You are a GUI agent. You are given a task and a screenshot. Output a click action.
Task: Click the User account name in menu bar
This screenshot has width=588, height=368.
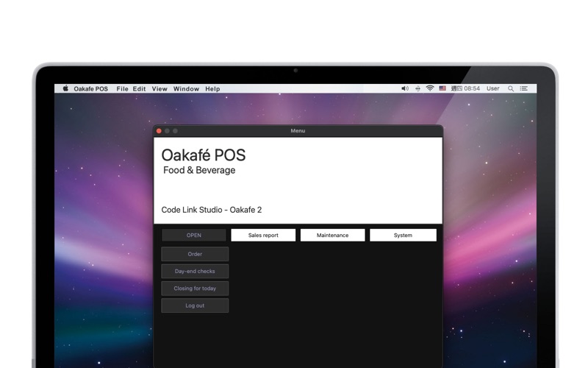pos(492,88)
